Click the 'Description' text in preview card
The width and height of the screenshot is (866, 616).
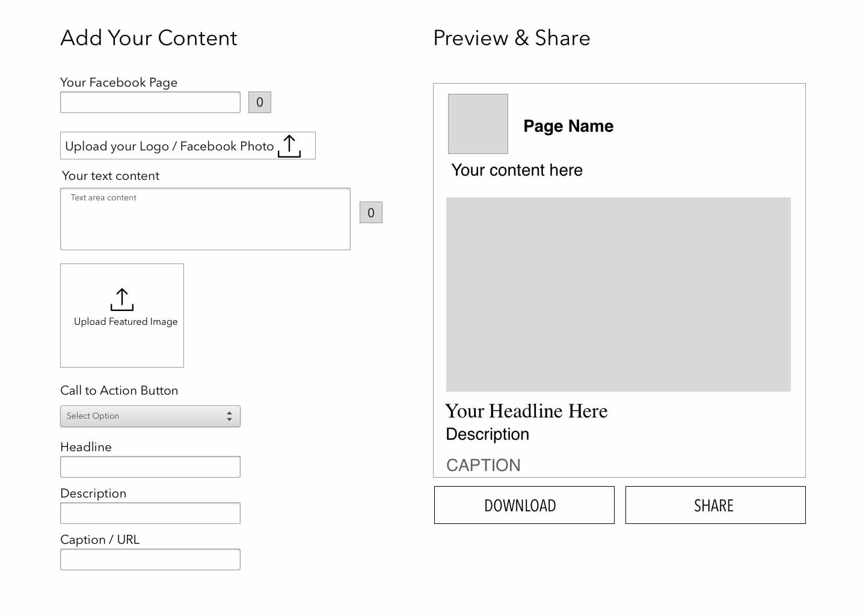488,434
